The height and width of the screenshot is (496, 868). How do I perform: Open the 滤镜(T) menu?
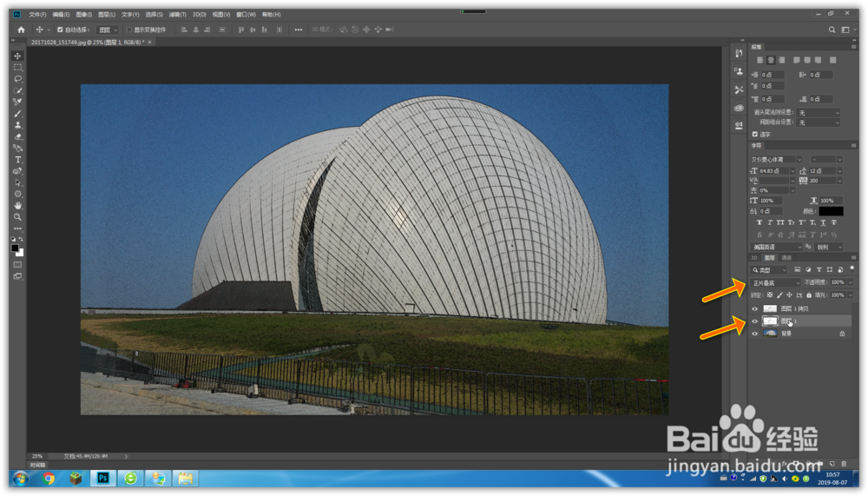click(177, 15)
